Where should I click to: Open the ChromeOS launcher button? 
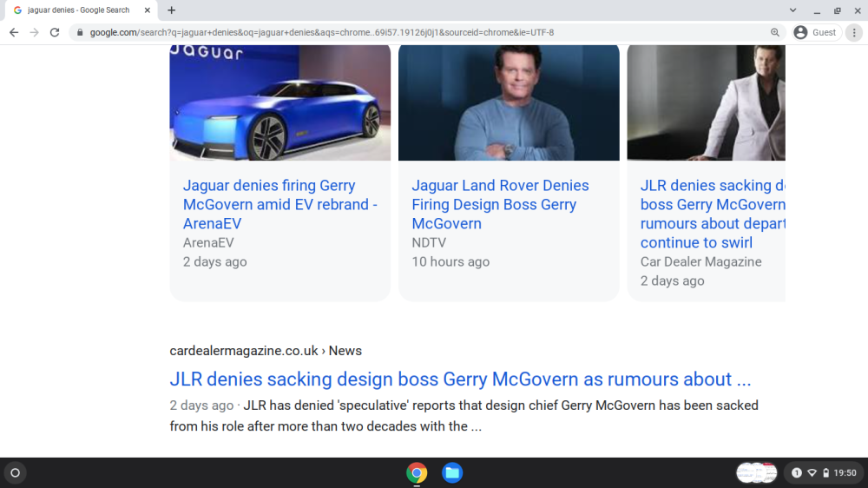[16, 473]
